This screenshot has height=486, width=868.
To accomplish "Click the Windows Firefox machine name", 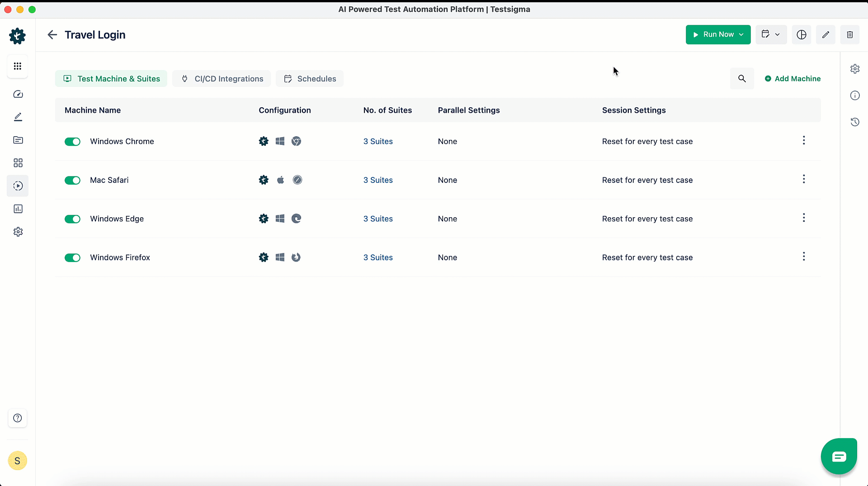I will tap(120, 257).
